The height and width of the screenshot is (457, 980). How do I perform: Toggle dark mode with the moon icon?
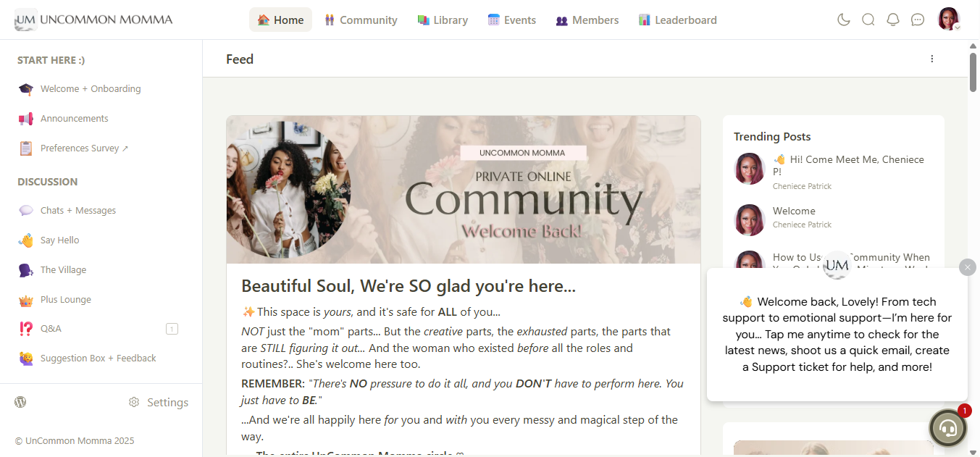click(843, 20)
